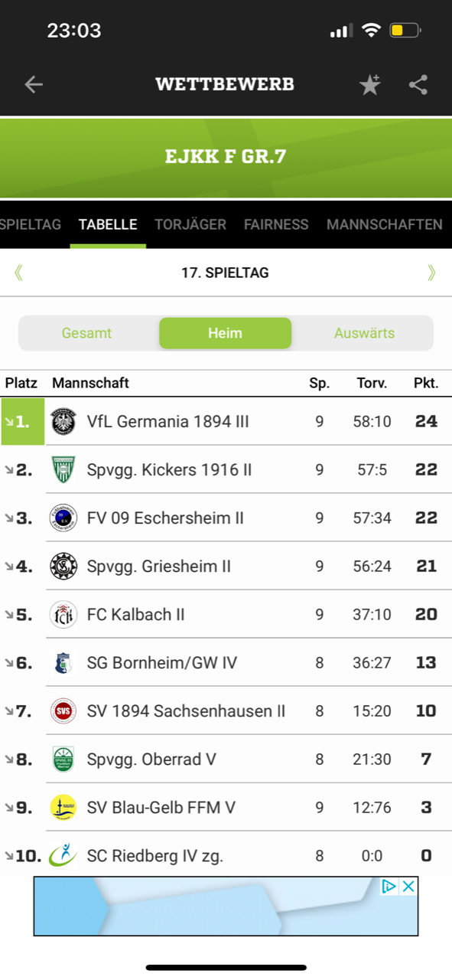Image resolution: width=452 pixels, height=980 pixels.
Task: Switch to the Torjäger tab
Action: pyautogui.click(x=190, y=224)
